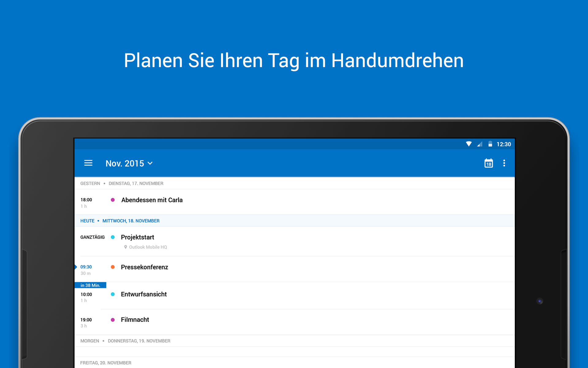Click the location pin for Outlook Mobile HQ

(125, 247)
